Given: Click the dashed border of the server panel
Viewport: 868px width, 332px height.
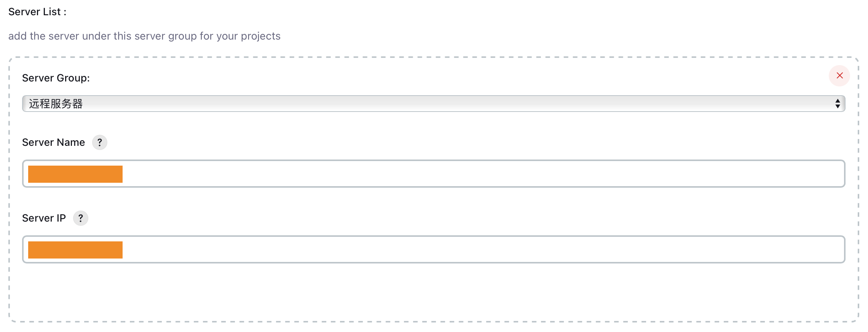Looking at the screenshot, I should pos(433,57).
